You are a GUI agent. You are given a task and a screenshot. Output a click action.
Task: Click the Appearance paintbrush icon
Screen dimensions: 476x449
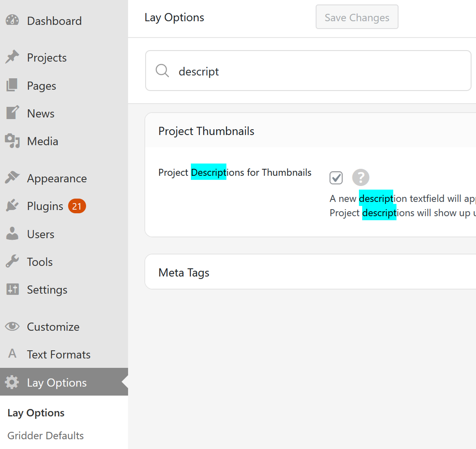(x=12, y=178)
